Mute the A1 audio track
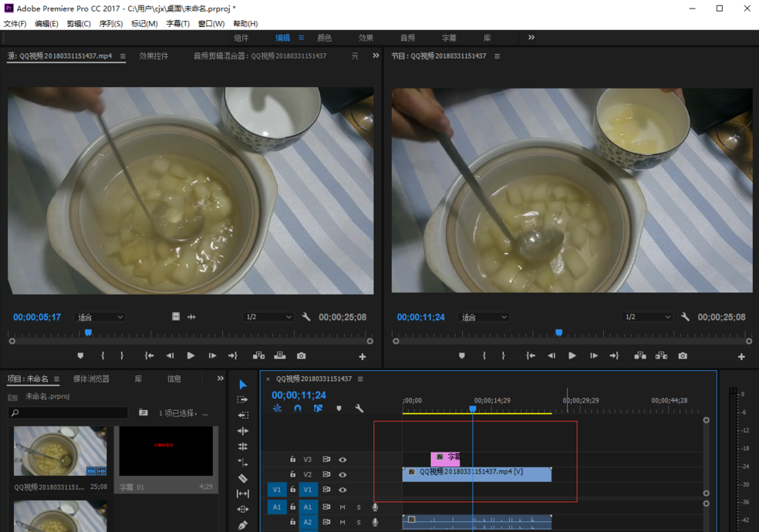 (342, 507)
